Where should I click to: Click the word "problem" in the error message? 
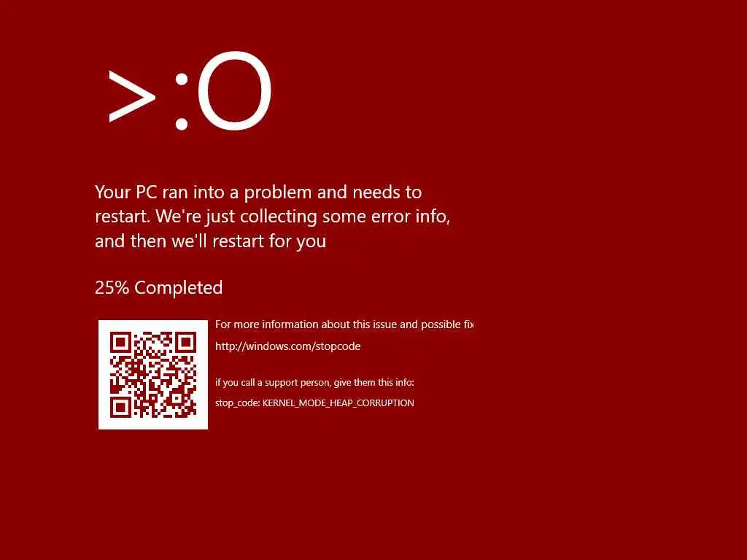pos(278,192)
